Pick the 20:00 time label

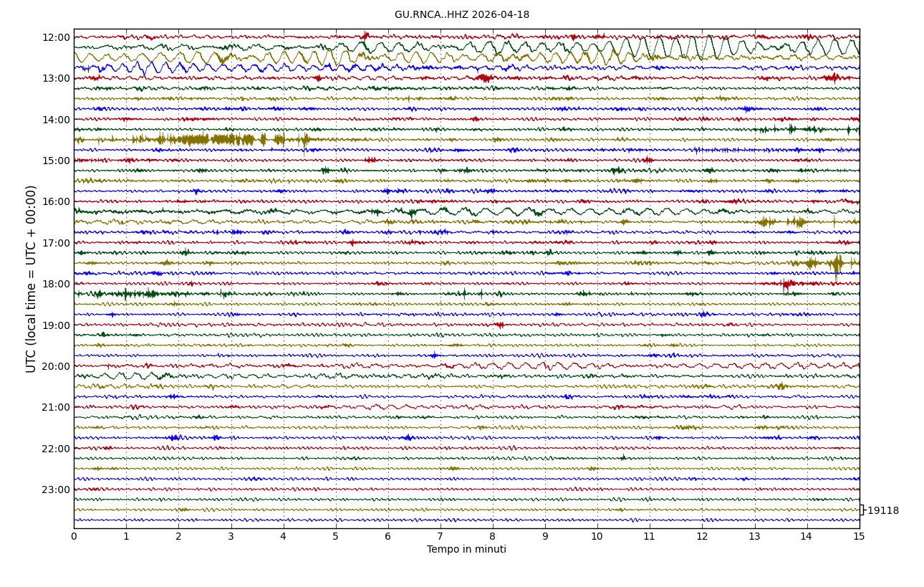pyautogui.click(x=56, y=366)
